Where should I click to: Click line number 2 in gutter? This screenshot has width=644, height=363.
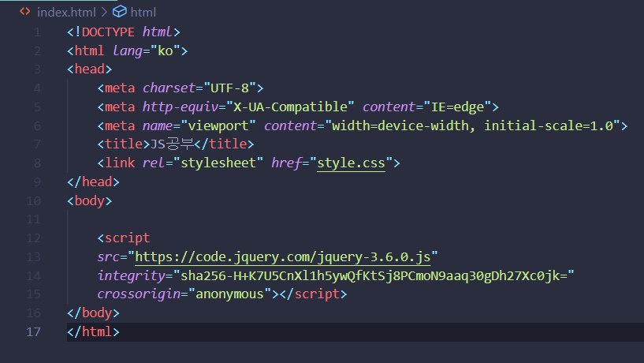pos(37,51)
